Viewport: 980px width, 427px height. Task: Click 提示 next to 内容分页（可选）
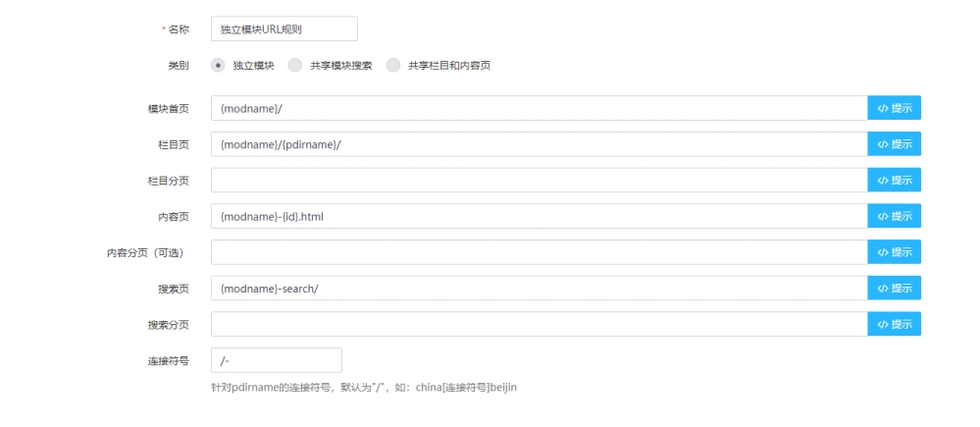(x=894, y=252)
